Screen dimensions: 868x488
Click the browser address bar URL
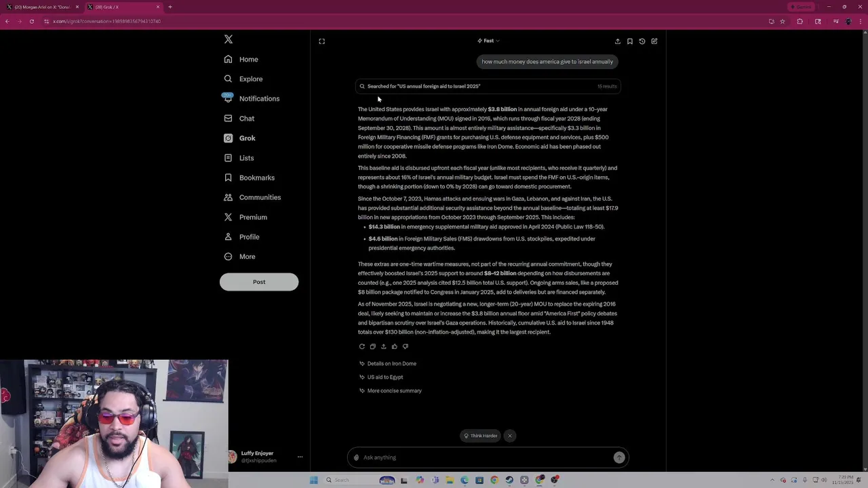(107, 22)
